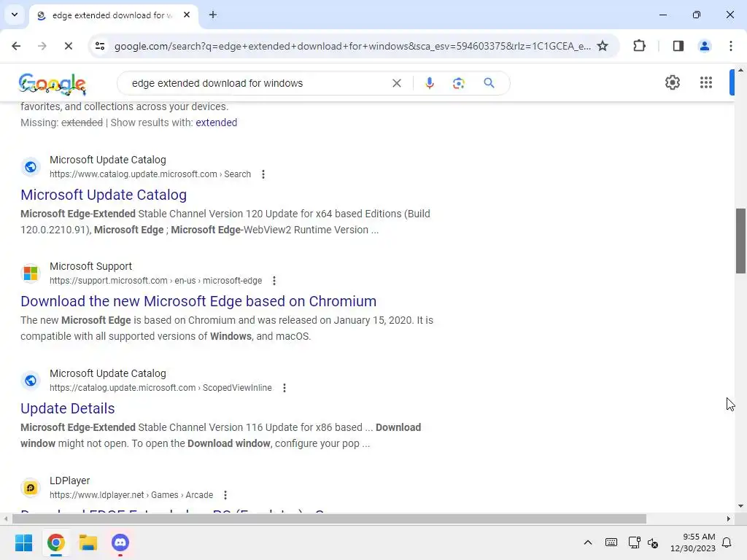Open File Explorer from the taskbar
The image size is (747, 560).
click(x=88, y=542)
